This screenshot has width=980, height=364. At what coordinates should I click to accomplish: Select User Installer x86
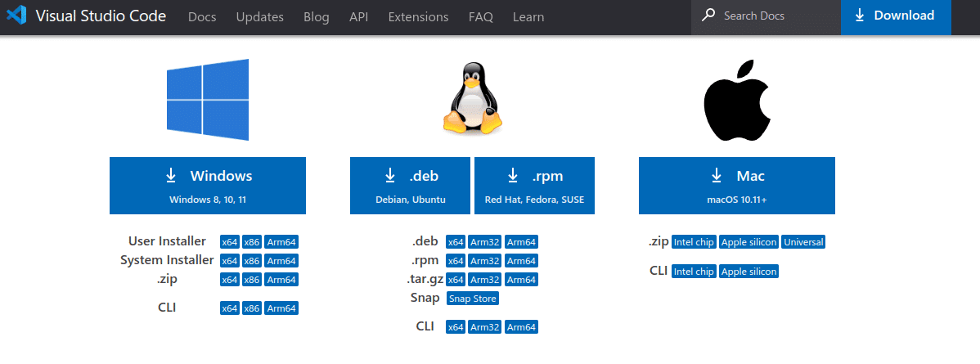click(x=252, y=242)
